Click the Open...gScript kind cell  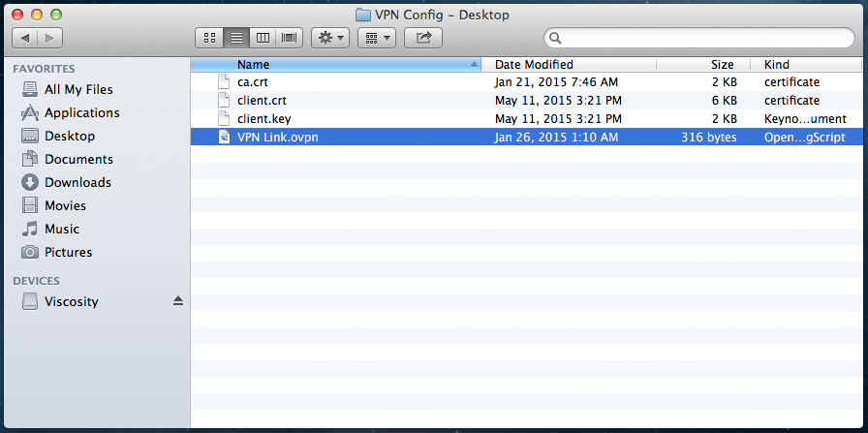point(804,137)
